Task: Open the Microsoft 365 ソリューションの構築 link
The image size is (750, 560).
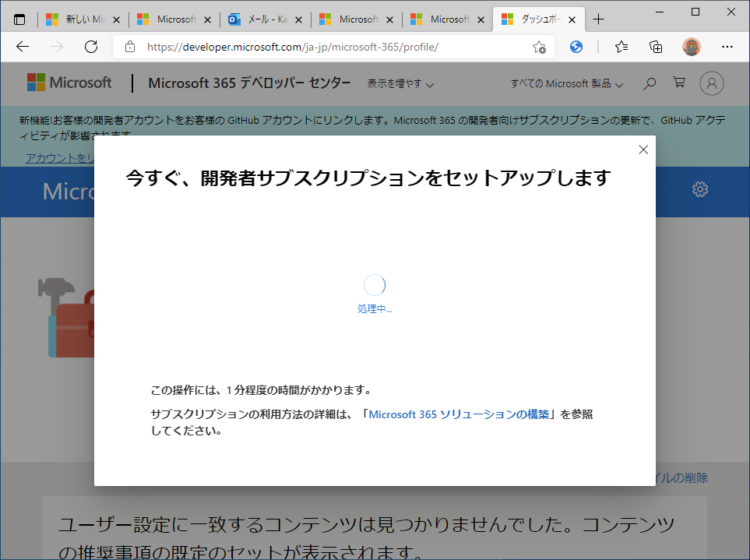Action: click(459, 414)
